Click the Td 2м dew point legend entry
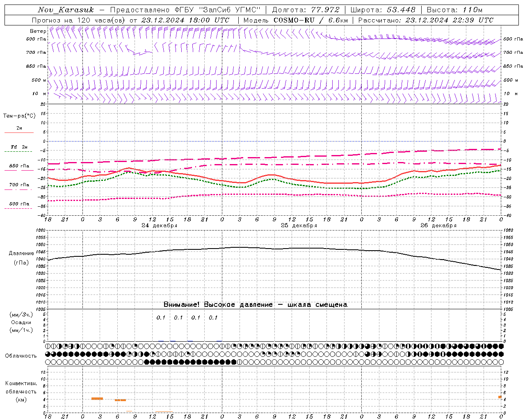The width and height of the screenshot is (525, 420). (x=19, y=147)
